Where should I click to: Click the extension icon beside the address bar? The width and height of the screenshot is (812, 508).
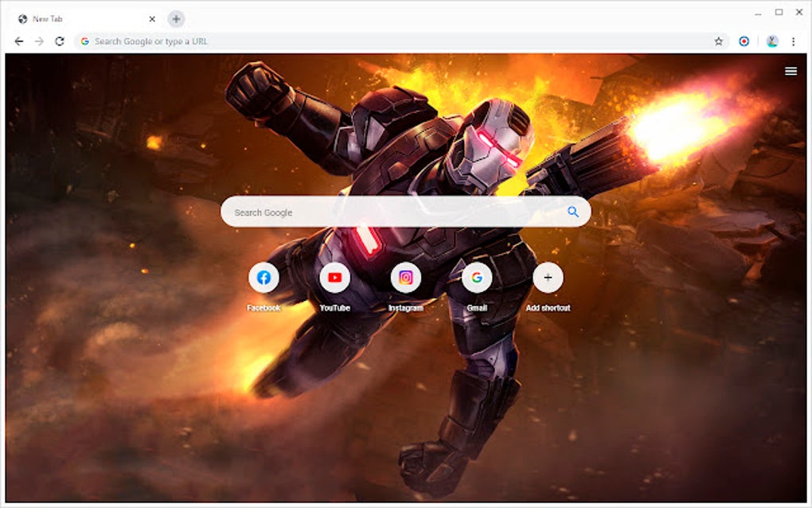point(744,40)
